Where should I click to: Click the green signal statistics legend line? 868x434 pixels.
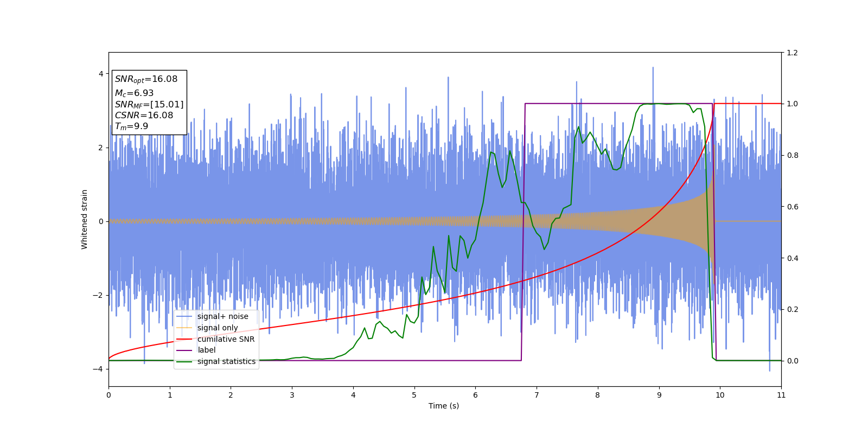click(x=184, y=361)
